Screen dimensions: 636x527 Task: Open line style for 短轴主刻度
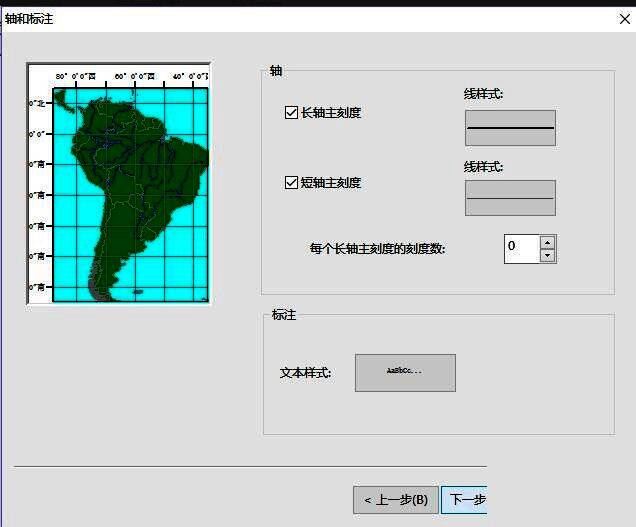(510, 198)
